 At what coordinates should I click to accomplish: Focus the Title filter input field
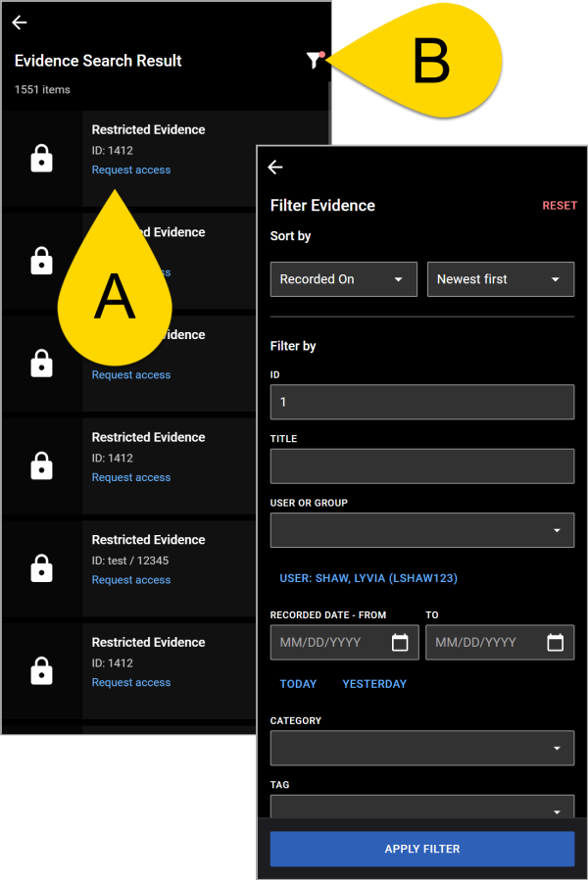coord(421,466)
